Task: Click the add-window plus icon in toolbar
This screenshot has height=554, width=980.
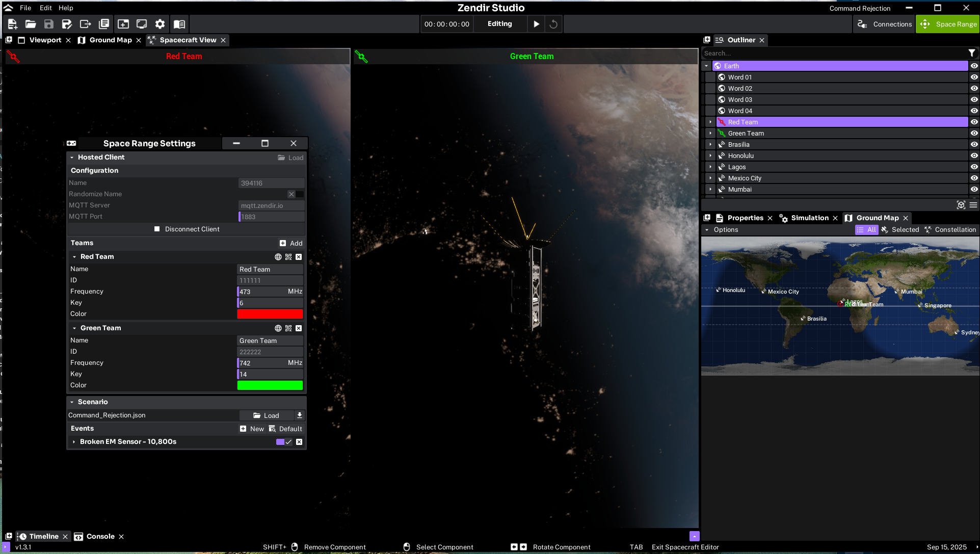Action: coord(123,24)
